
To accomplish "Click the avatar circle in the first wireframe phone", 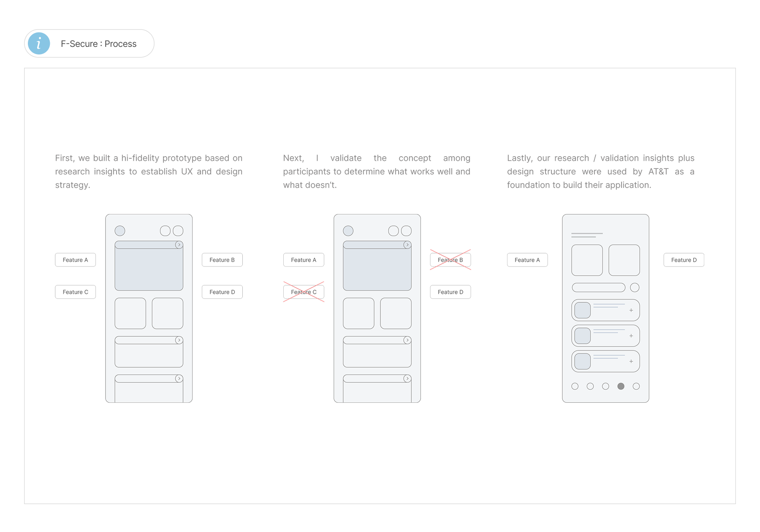I will point(120,231).
